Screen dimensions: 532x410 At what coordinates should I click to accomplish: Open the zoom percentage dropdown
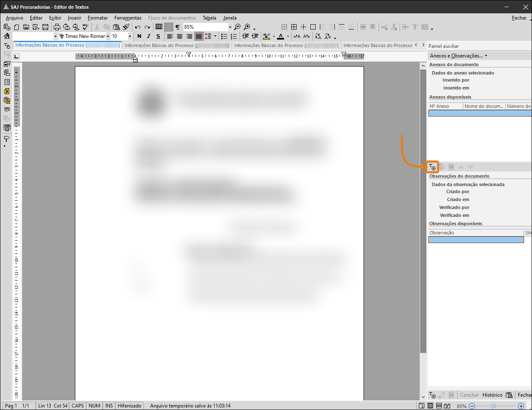coord(230,27)
